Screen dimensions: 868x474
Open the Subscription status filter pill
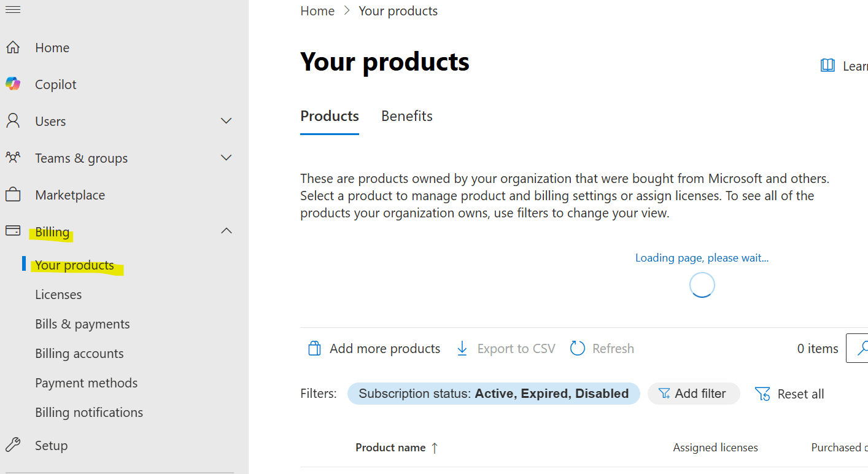click(494, 394)
